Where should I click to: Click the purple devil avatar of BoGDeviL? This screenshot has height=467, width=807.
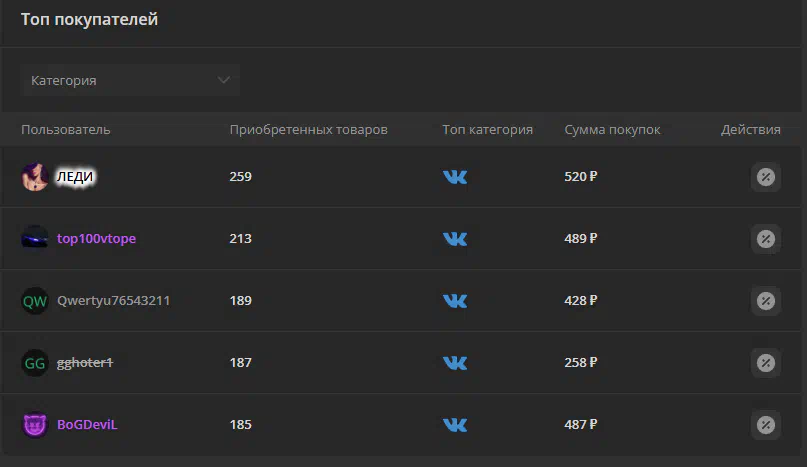[x=35, y=425]
